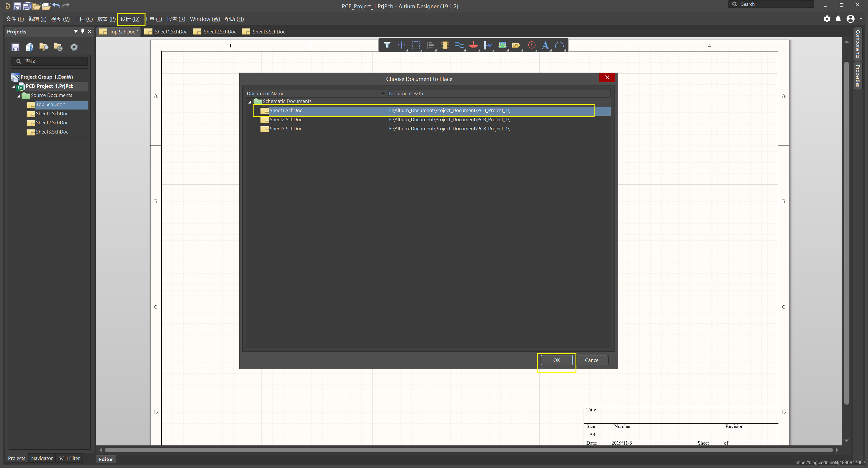Click the place arc icon
The height and width of the screenshot is (468, 868).
(559, 45)
